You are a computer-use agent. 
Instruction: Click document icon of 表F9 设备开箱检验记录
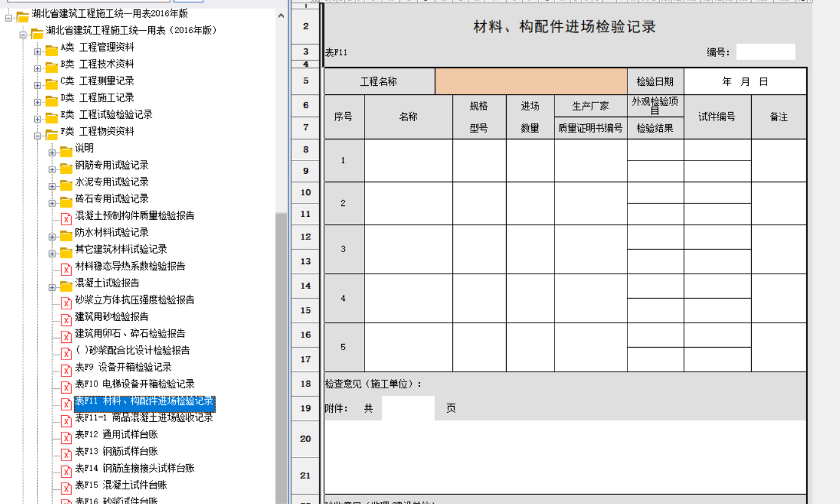coord(66,370)
